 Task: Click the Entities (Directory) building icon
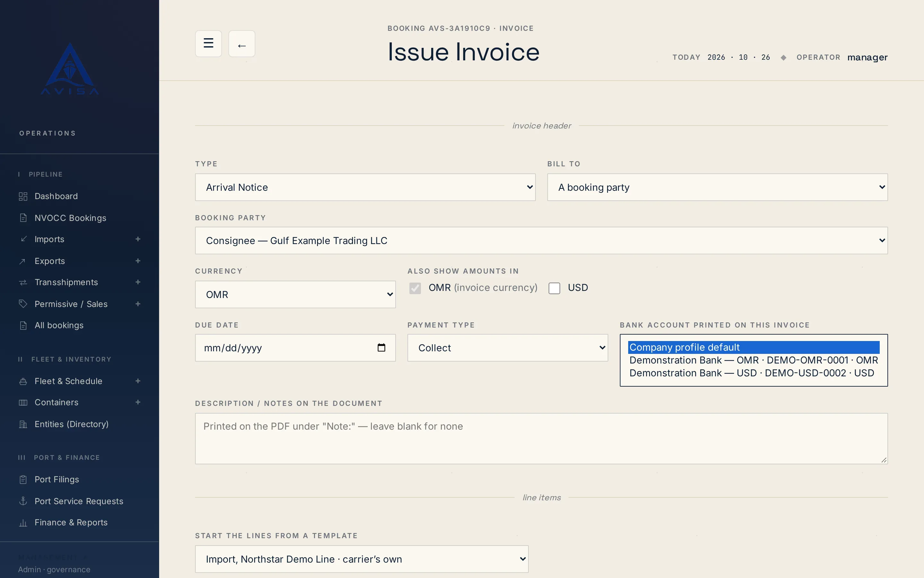click(23, 424)
